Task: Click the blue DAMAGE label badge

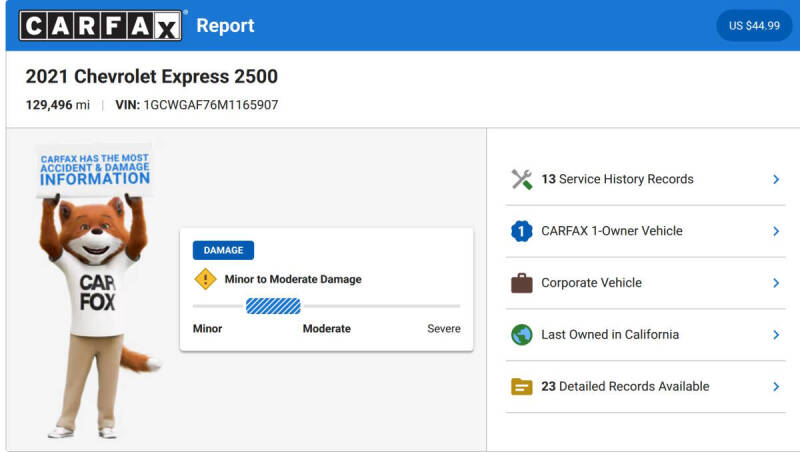Action: (x=223, y=250)
